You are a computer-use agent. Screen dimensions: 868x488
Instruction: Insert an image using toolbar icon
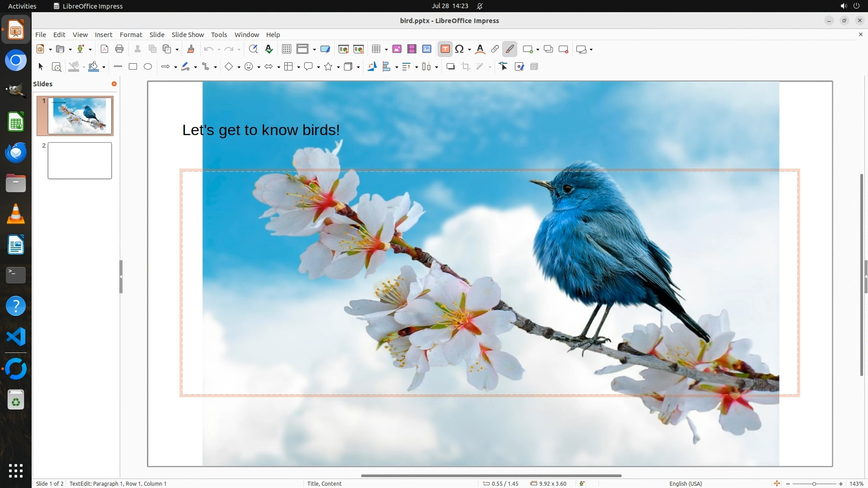click(397, 49)
